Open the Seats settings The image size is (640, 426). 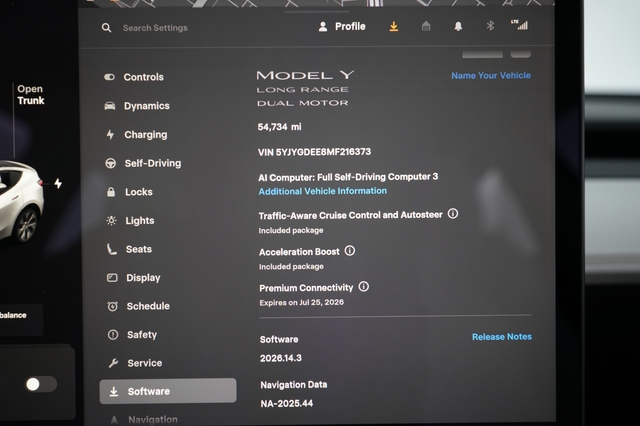point(129,249)
